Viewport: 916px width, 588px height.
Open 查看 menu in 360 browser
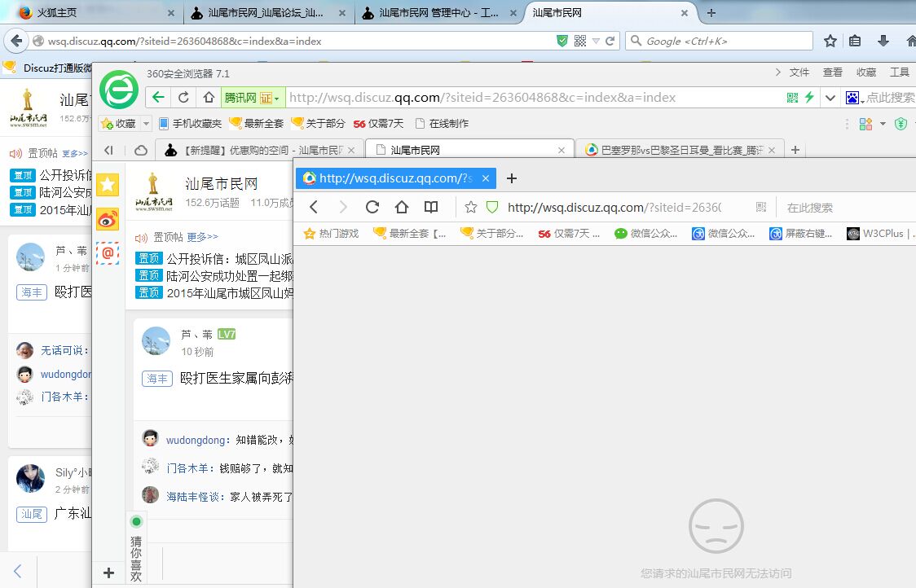[832, 72]
